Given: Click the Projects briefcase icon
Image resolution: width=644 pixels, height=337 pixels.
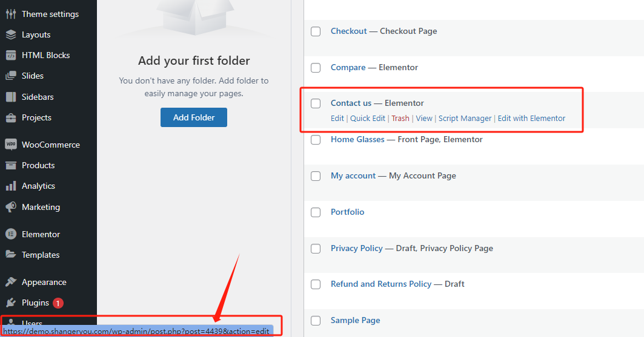Looking at the screenshot, I should click(x=11, y=117).
